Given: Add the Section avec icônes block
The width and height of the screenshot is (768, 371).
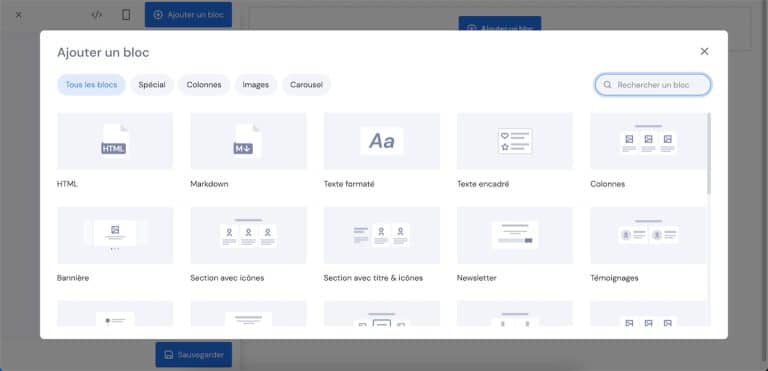Looking at the screenshot, I should pyautogui.click(x=248, y=235).
